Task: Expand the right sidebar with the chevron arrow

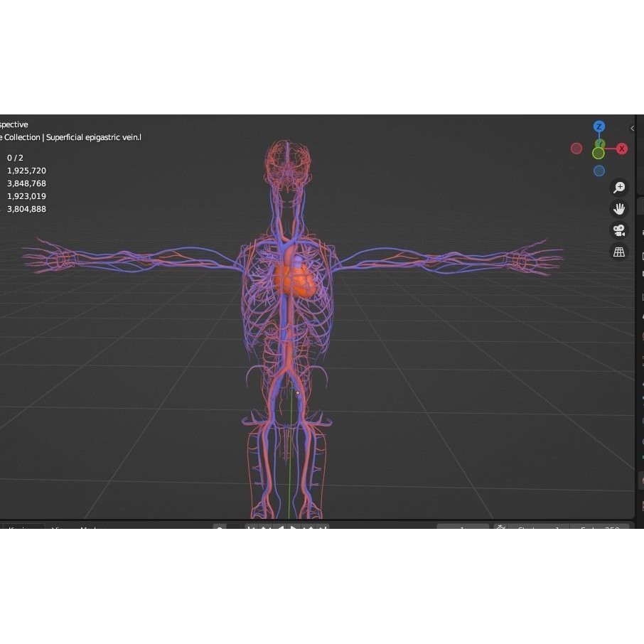Action: (x=632, y=128)
